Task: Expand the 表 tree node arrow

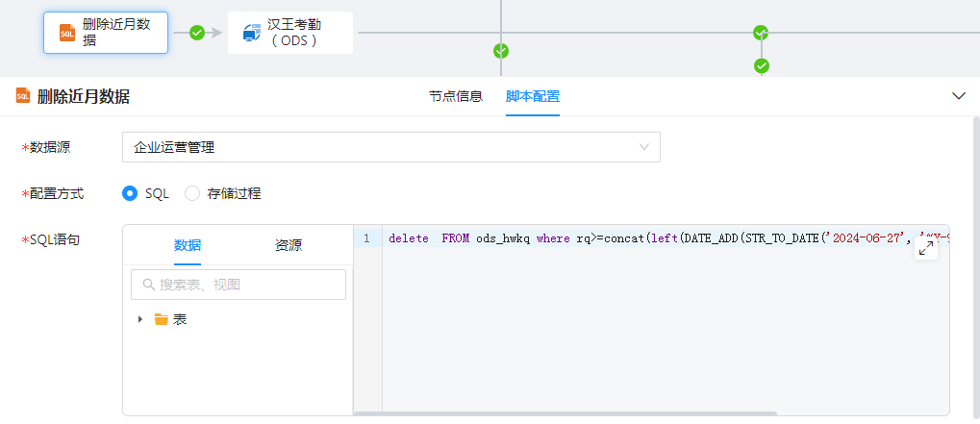Action: pos(140,319)
